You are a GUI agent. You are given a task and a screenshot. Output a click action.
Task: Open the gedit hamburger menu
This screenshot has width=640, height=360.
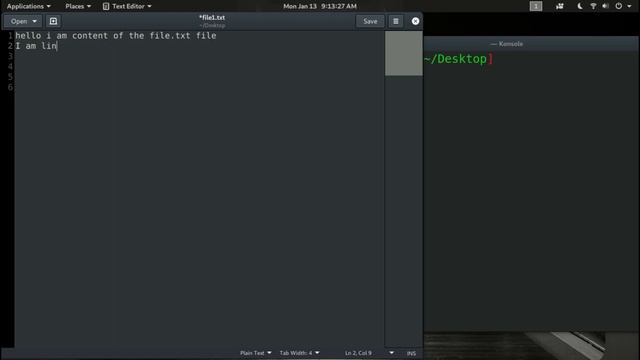tap(396, 21)
